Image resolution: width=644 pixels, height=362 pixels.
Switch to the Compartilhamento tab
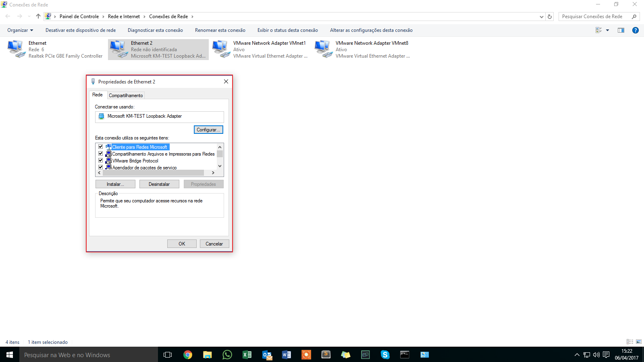[x=126, y=96]
